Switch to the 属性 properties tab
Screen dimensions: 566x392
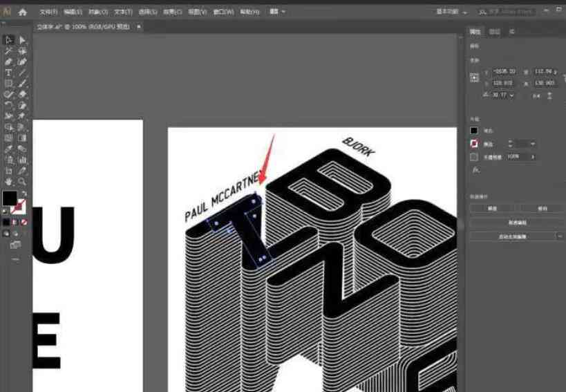475,32
